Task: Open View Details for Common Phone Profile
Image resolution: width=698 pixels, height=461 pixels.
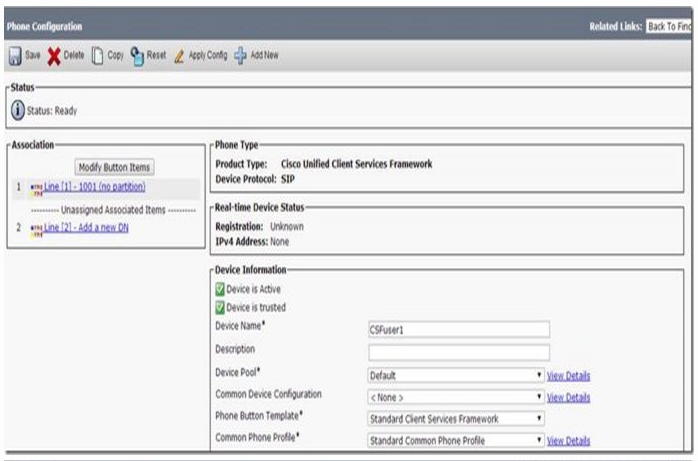Action: tap(568, 441)
